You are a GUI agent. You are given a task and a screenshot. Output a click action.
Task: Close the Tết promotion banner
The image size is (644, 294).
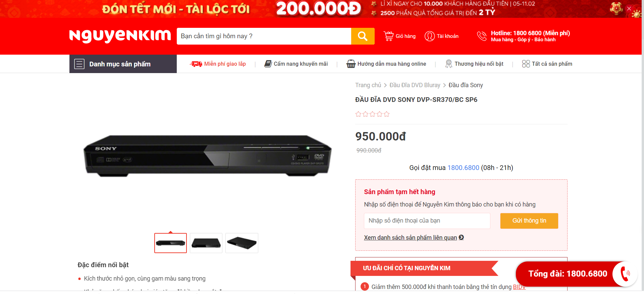(629, 8)
